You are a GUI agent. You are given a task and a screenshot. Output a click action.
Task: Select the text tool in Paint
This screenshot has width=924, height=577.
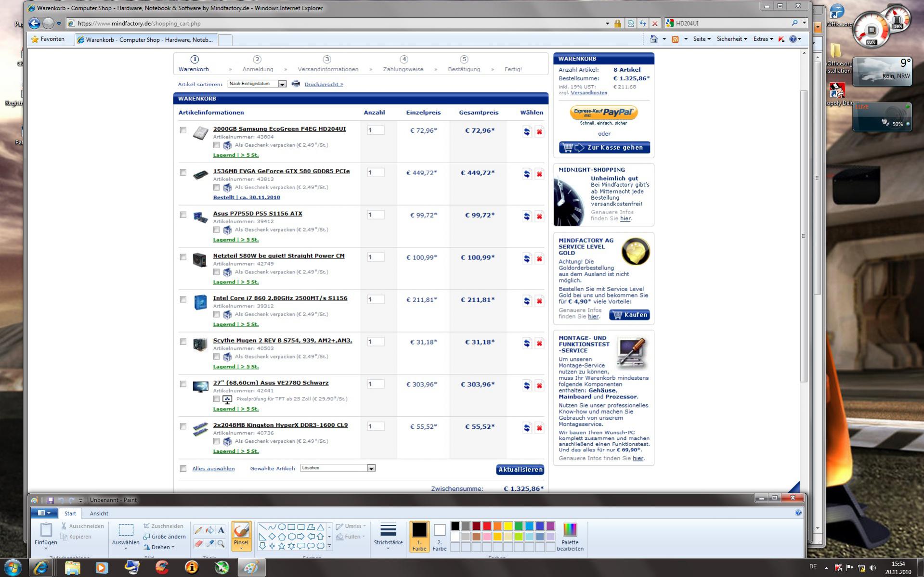click(x=221, y=530)
